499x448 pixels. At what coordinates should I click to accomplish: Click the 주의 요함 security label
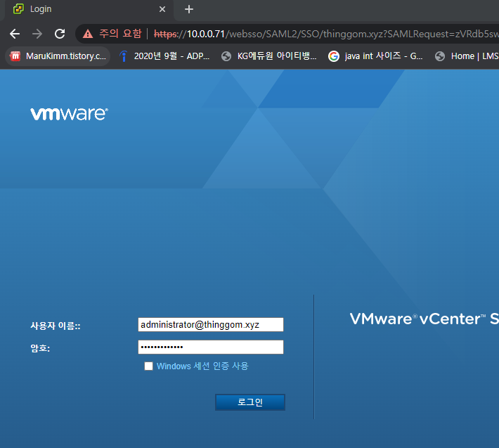(120, 34)
